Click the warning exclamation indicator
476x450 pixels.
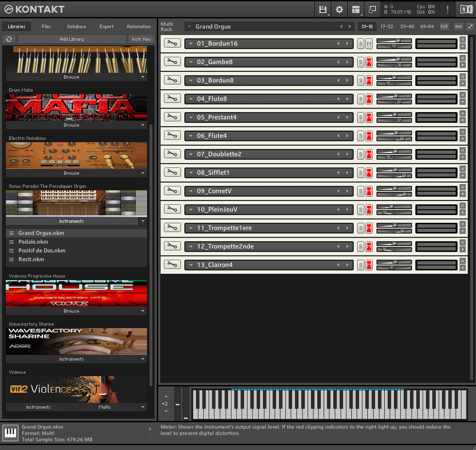[447, 9]
